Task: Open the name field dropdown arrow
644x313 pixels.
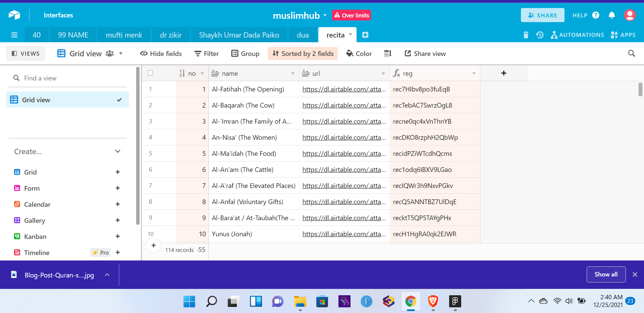Action: pos(293,73)
